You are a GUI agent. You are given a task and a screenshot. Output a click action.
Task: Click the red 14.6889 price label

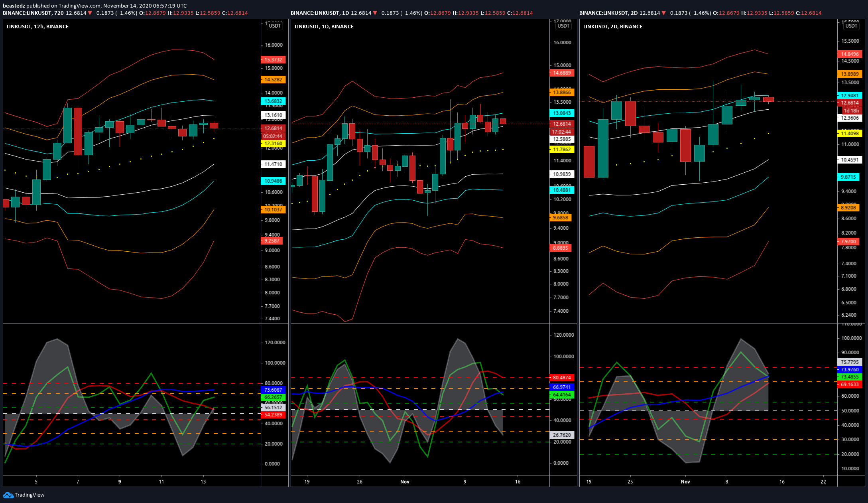tap(562, 73)
